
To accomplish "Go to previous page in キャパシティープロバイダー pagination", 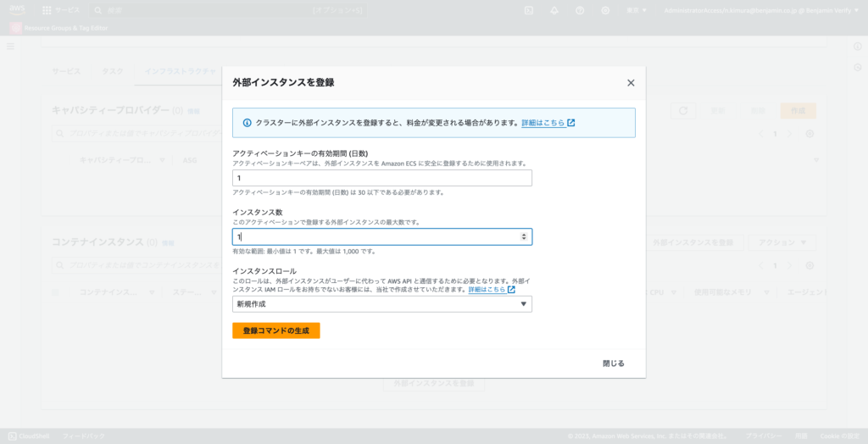I will click(x=760, y=134).
